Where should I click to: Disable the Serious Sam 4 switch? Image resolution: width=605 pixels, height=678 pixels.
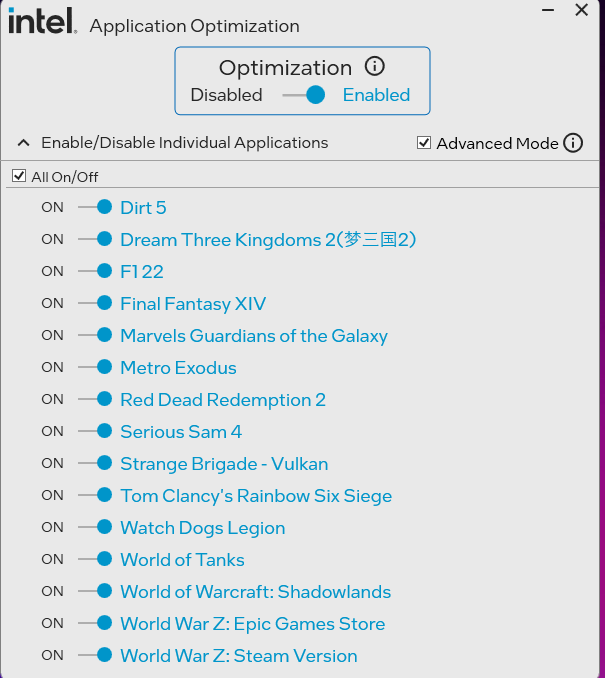(96, 431)
